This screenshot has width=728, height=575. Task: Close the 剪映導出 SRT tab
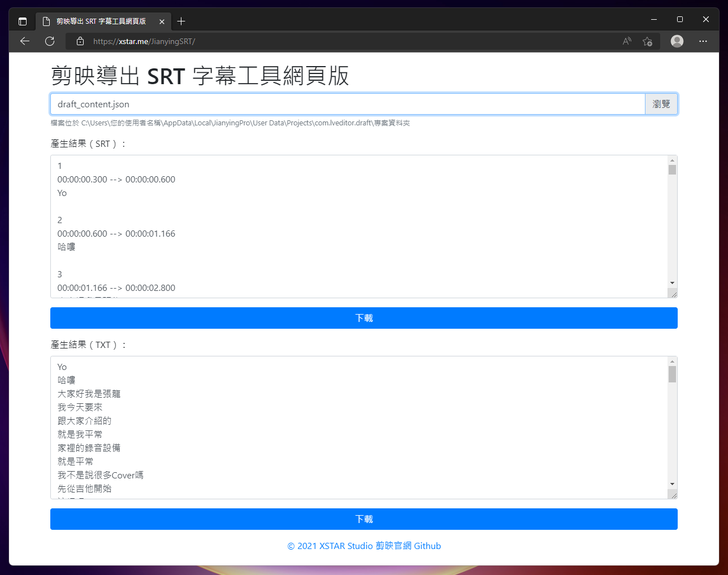162,21
